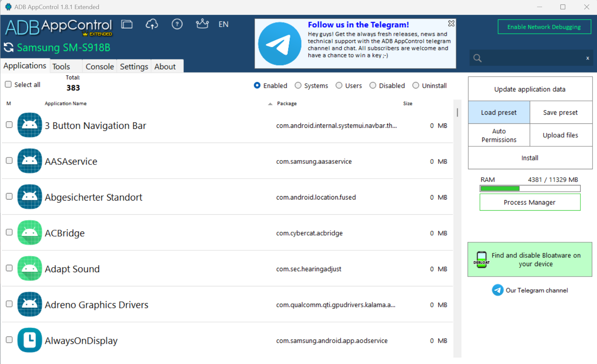Select the Disabled radio filter
Image resolution: width=597 pixels, height=364 pixels.
coord(373,85)
